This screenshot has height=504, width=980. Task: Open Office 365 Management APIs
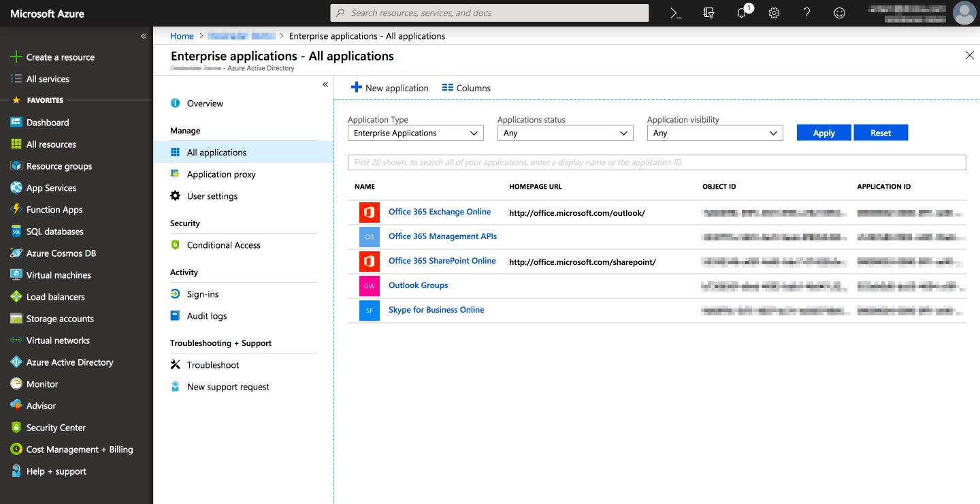click(442, 236)
